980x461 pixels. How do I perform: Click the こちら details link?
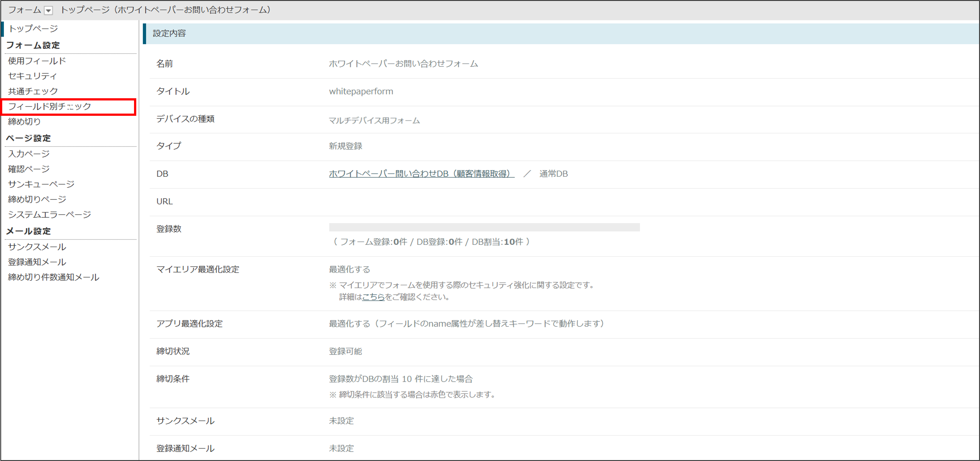click(373, 297)
